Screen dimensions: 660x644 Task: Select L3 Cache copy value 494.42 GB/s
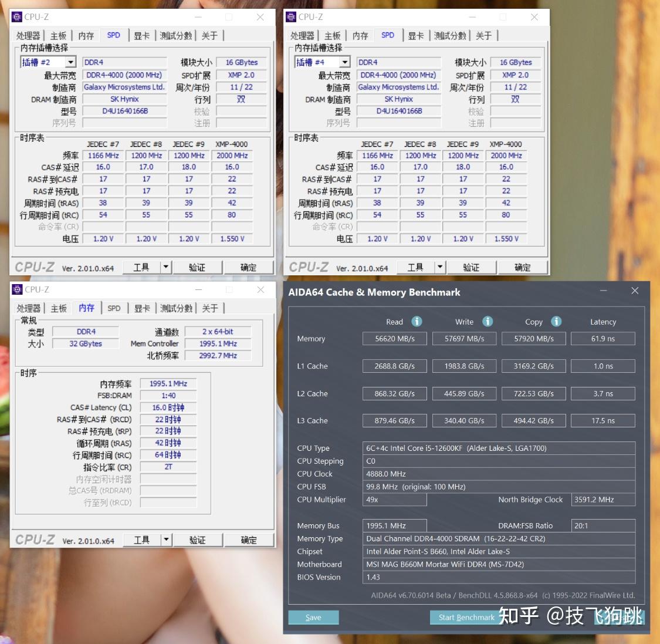pyautogui.click(x=534, y=420)
